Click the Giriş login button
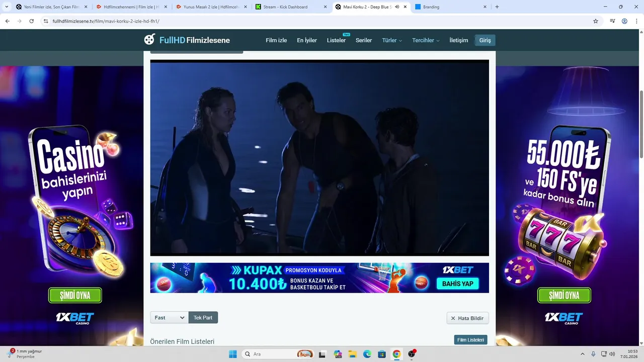 pyautogui.click(x=485, y=40)
